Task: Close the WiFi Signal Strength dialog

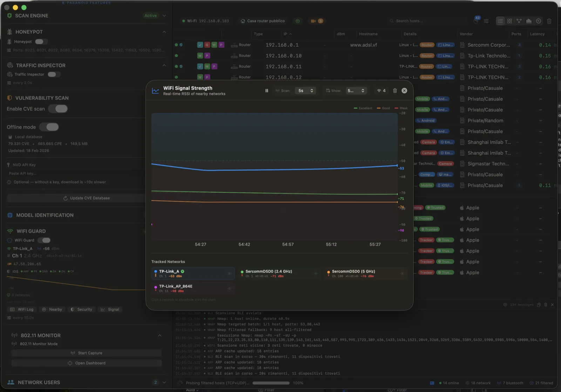Action: point(404,90)
